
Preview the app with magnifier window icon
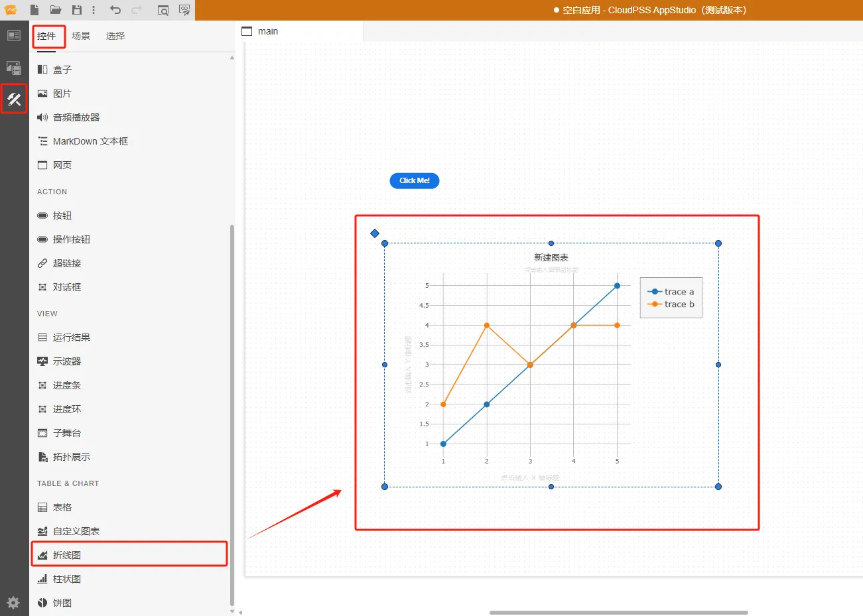click(163, 10)
